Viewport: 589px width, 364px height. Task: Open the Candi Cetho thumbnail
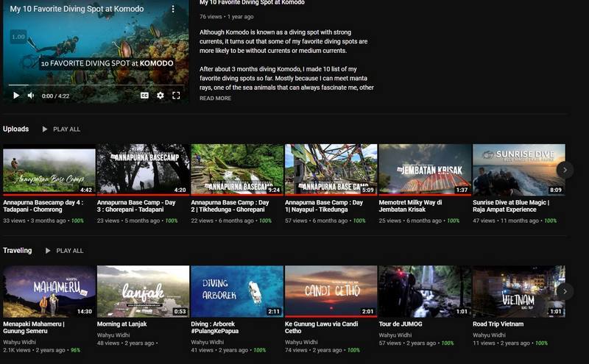tap(331, 292)
